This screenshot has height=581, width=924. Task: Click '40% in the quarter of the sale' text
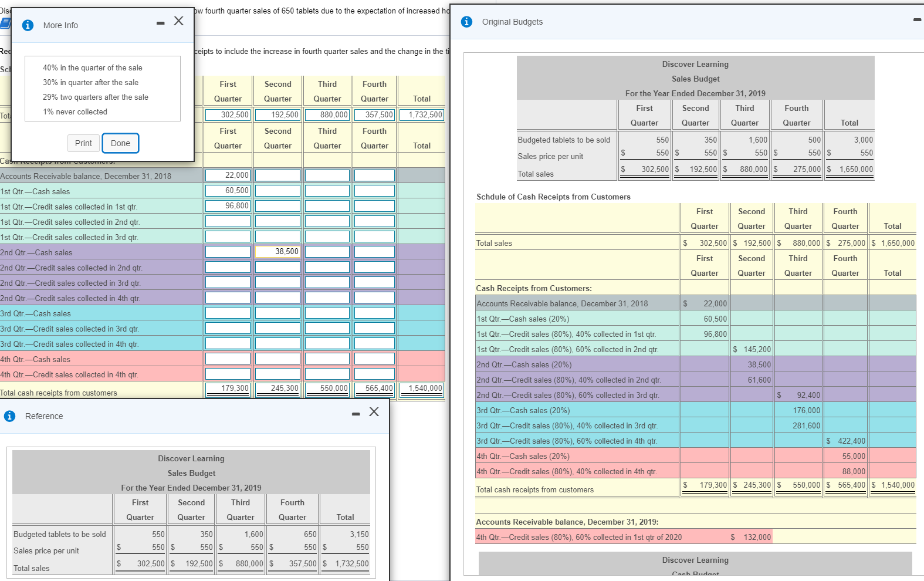coord(92,67)
